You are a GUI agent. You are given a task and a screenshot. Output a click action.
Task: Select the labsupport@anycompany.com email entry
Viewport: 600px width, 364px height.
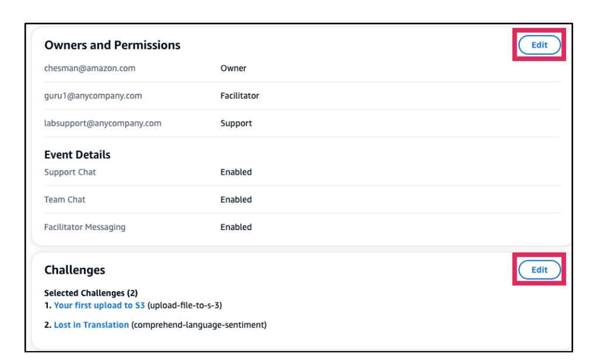pyautogui.click(x=103, y=123)
